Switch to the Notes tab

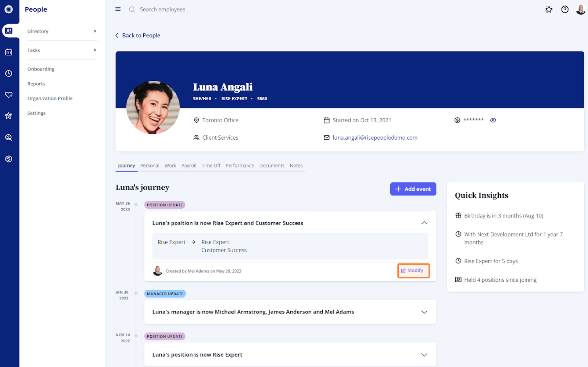coord(296,166)
